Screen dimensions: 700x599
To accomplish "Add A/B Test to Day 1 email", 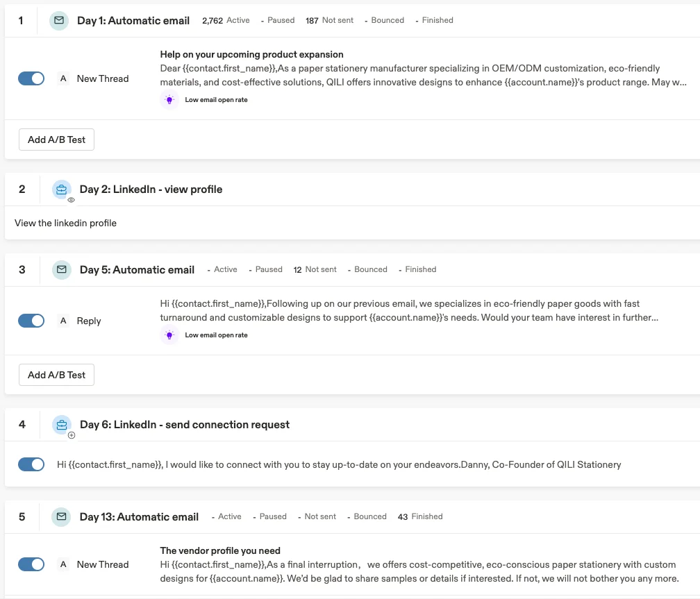I will 56,140.
